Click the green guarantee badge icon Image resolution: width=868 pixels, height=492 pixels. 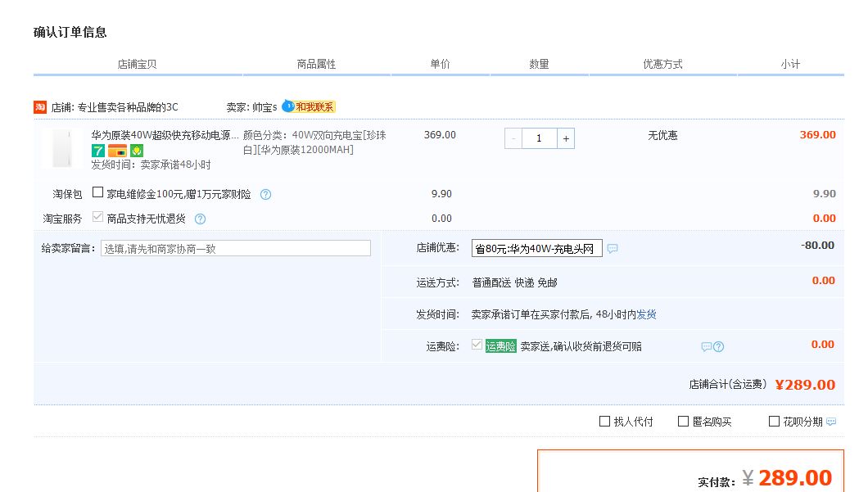tap(137, 150)
